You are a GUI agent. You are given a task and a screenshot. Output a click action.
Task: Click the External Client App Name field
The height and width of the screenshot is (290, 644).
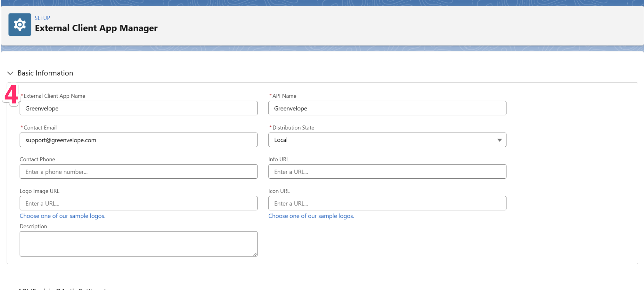coord(138,108)
